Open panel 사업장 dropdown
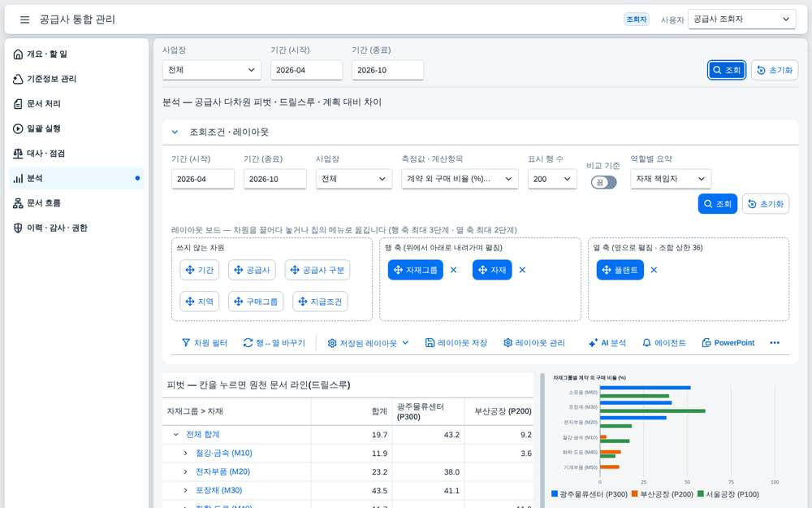This screenshot has width=812, height=508. tap(354, 179)
